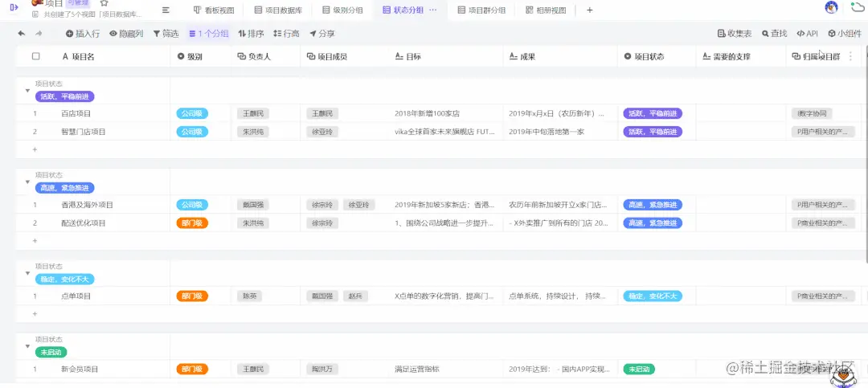The height and width of the screenshot is (388, 868).
Task: Open the API panel
Action: click(807, 34)
